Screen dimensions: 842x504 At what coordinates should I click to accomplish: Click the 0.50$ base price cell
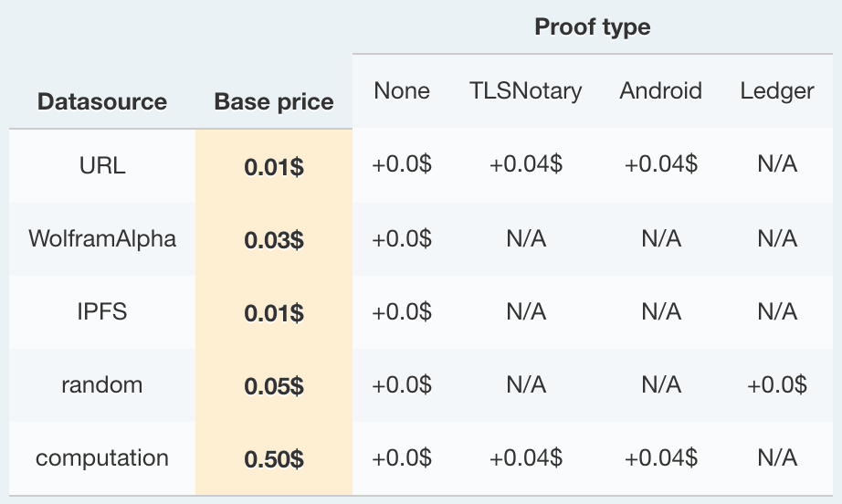[x=274, y=459]
